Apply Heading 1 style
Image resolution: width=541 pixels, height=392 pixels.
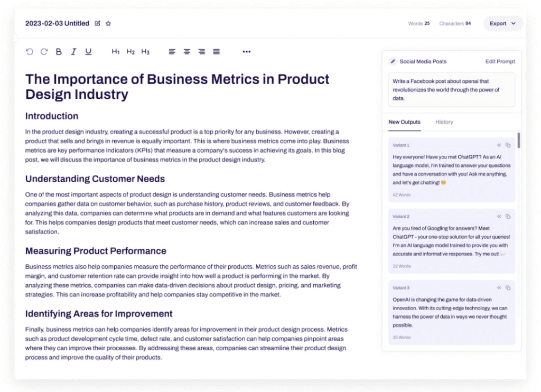116,52
